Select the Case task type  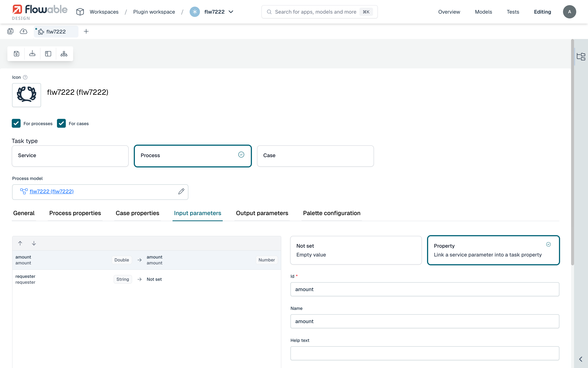point(315,156)
